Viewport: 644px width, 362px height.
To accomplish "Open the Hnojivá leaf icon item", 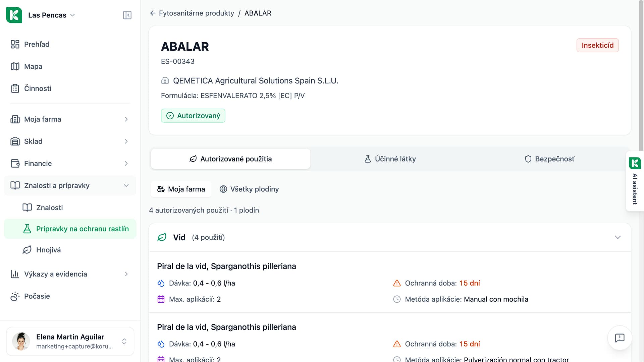I will click(27, 250).
